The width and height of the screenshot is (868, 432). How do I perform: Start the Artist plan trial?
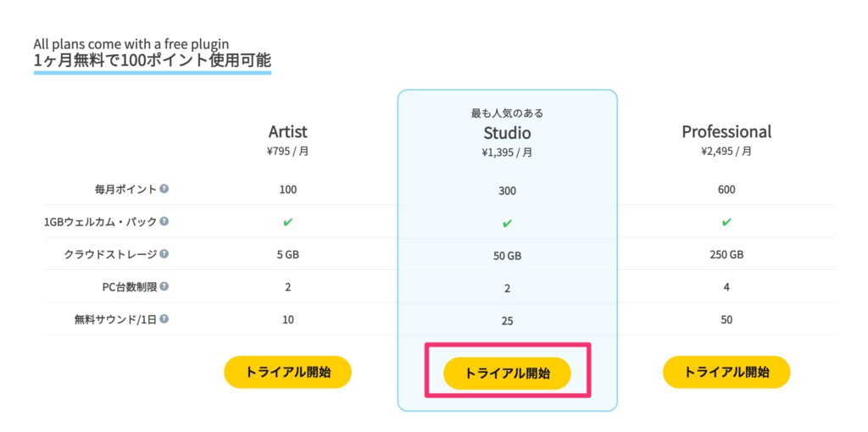coord(287,372)
